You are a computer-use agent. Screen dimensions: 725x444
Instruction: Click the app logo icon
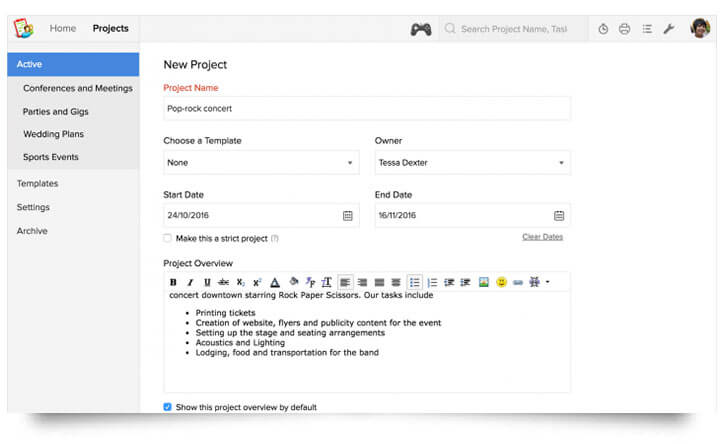[23, 28]
